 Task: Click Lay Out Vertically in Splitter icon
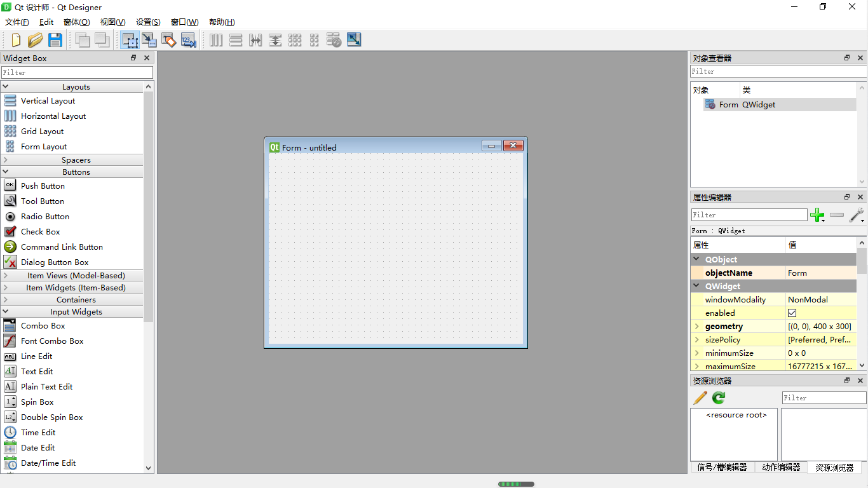(275, 40)
